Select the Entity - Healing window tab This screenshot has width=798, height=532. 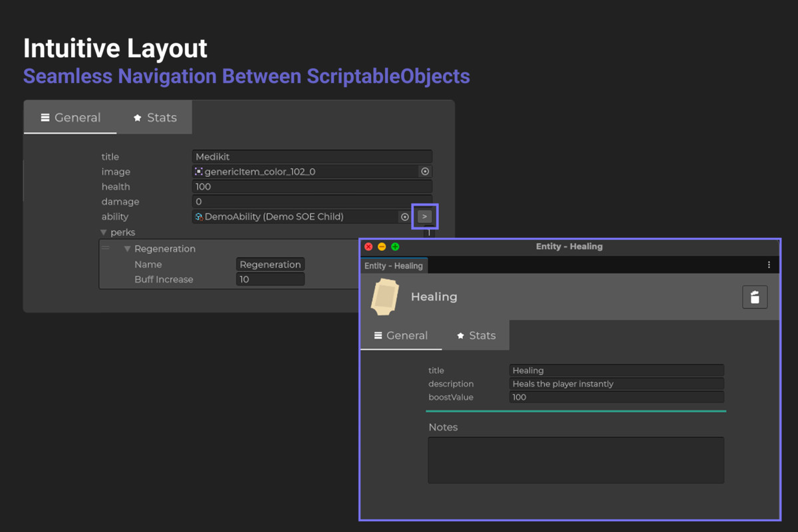[394, 265]
